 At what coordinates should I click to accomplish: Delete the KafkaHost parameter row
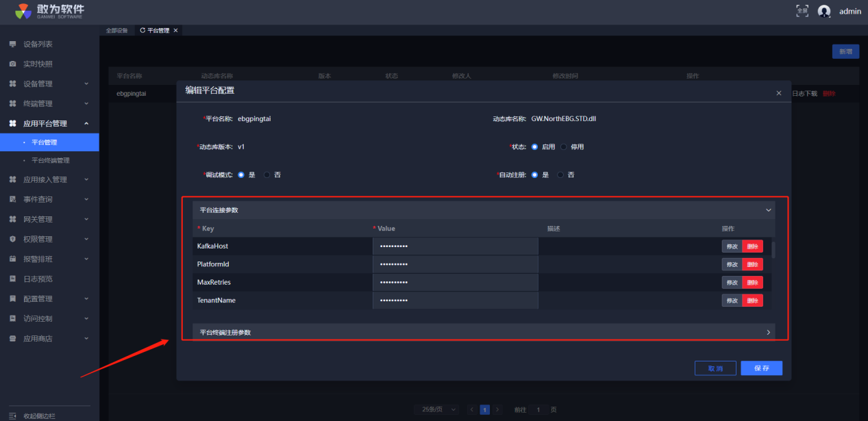point(752,246)
